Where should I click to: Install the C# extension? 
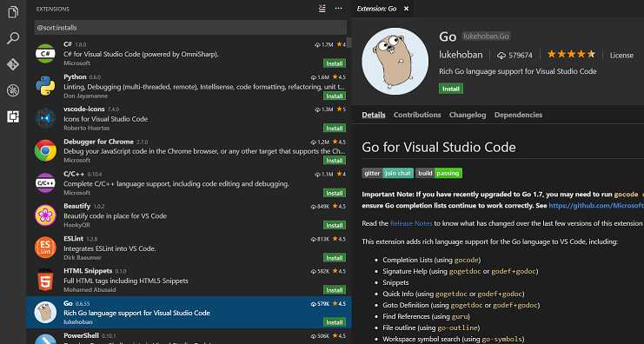coord(335,63)
